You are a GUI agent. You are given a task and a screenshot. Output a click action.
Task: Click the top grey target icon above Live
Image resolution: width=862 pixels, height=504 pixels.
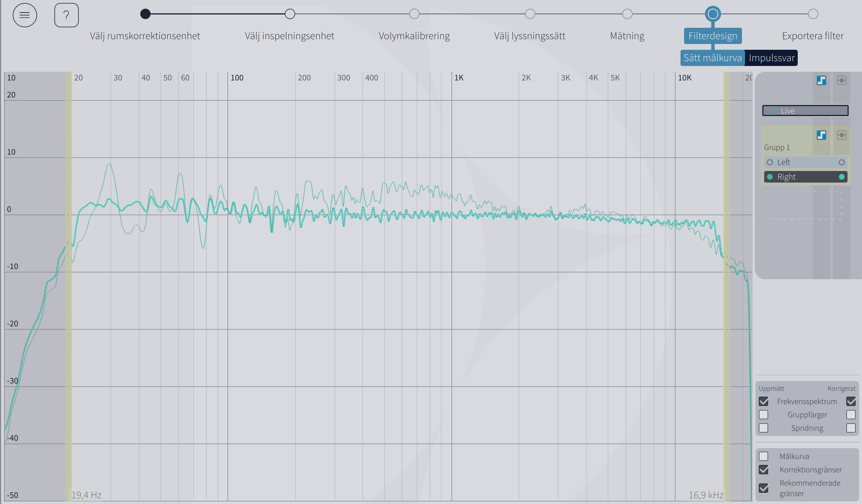[841, 80]
